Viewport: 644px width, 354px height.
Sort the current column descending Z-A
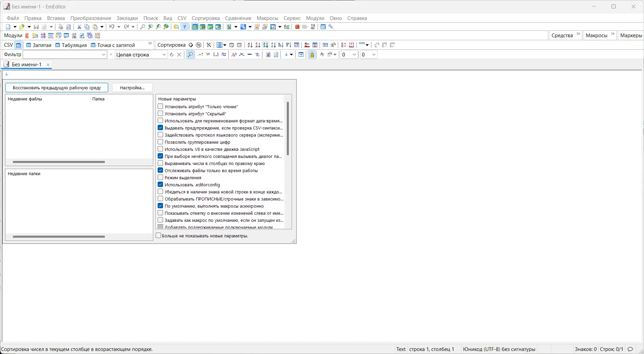point(258,45)
